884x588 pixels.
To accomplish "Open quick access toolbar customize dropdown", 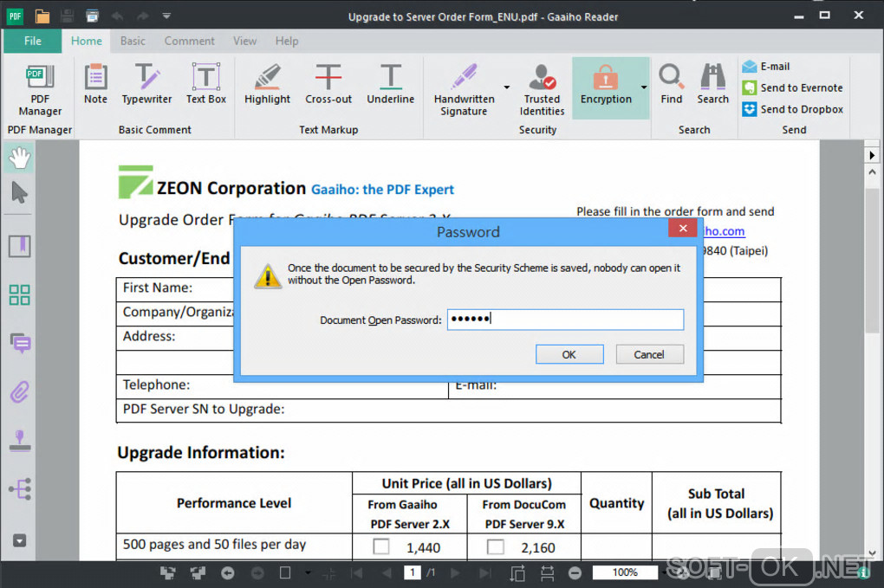I will pos(166,16).
